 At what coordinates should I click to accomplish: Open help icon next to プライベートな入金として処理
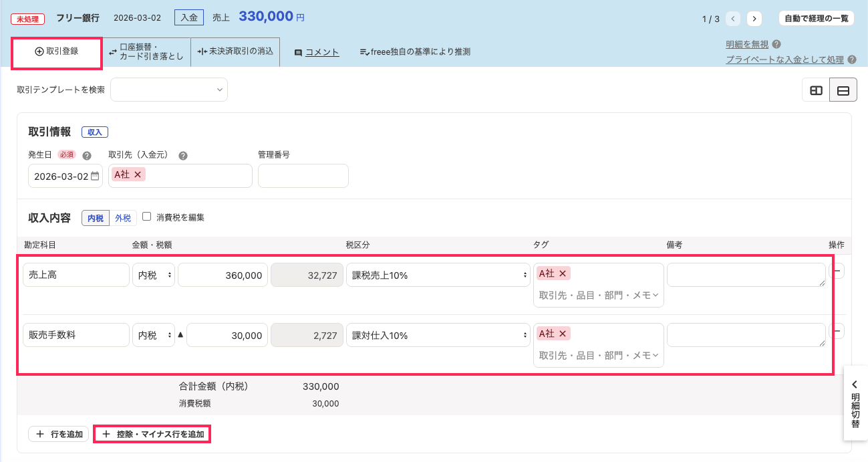pos(852,60)
